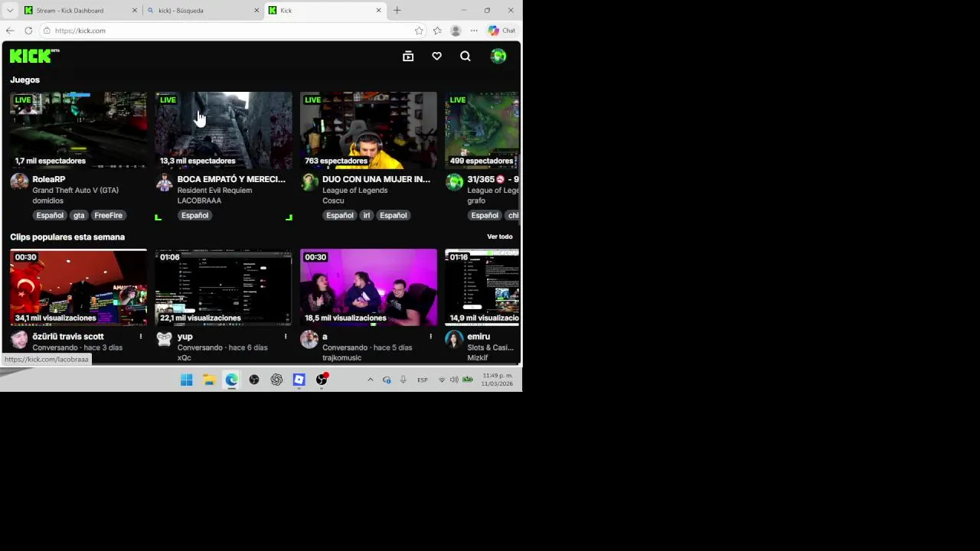Open Edge settings and more menu
Viewport: 980px width, 551px height.
point(474,31)
